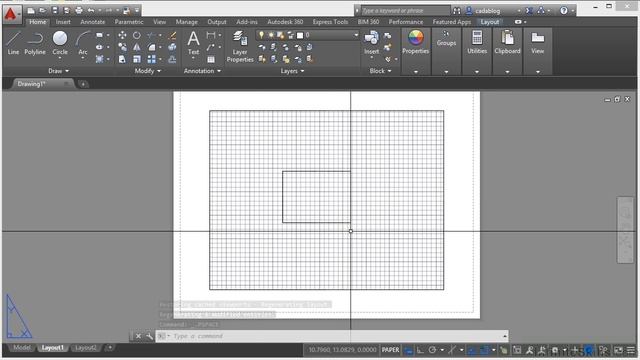Select the Line tool
The height and width of the screenshot is (360, 640).
click(13, 43)
